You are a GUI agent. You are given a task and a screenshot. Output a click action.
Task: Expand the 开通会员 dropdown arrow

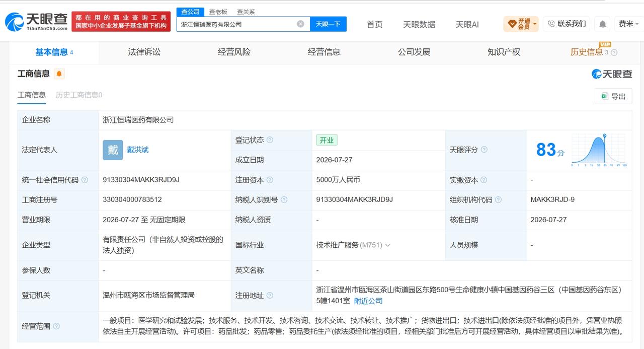[x=534, y=24]
